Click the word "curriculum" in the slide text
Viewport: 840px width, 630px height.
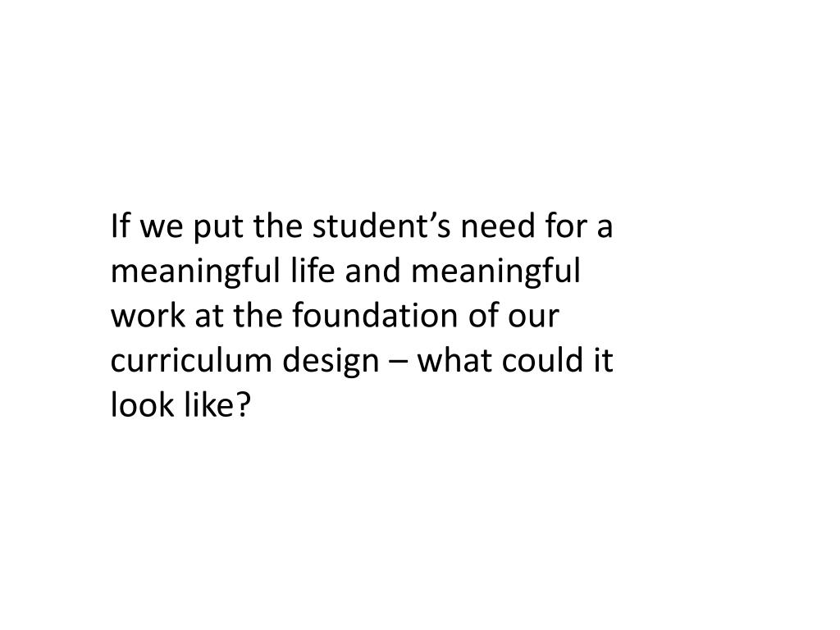tap(190, 360)
